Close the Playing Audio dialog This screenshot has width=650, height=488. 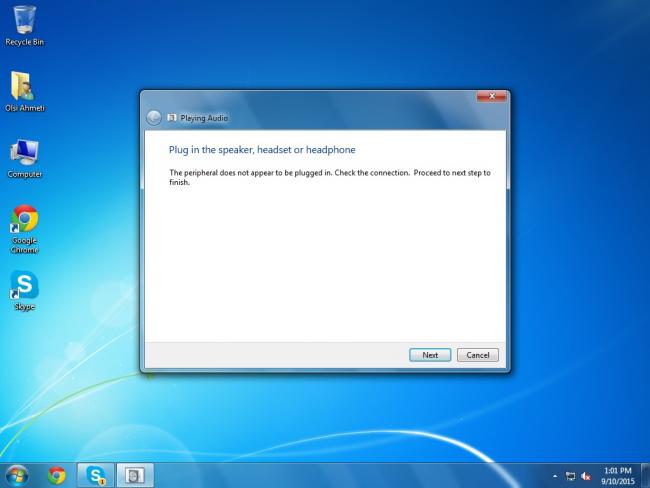pos(492,96)
